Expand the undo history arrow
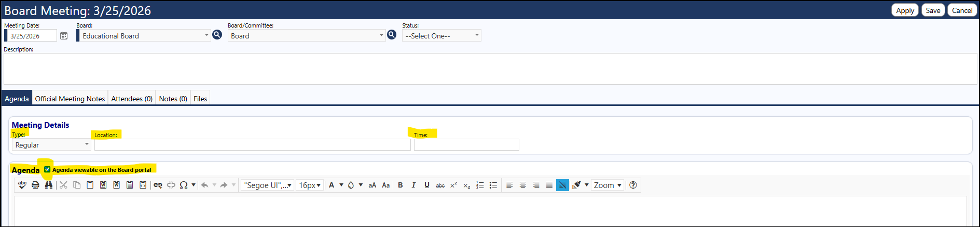 click(x=214, y=185)
